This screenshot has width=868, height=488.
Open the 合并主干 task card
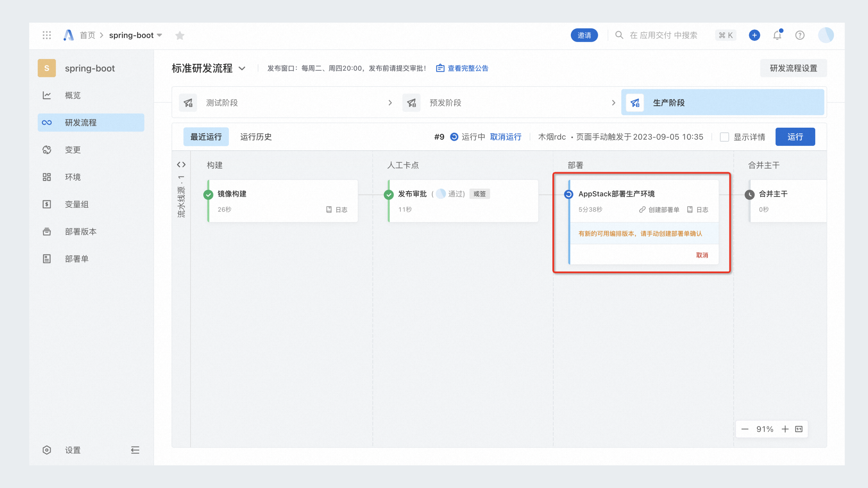pyautogui.click(x=788, y=201)
